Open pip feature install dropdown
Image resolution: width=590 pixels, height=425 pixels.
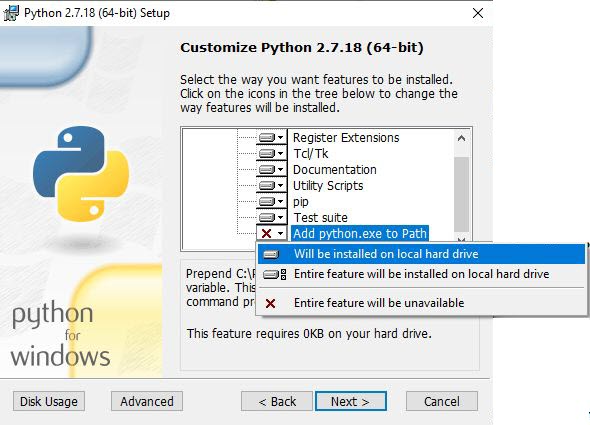(271, 202)
